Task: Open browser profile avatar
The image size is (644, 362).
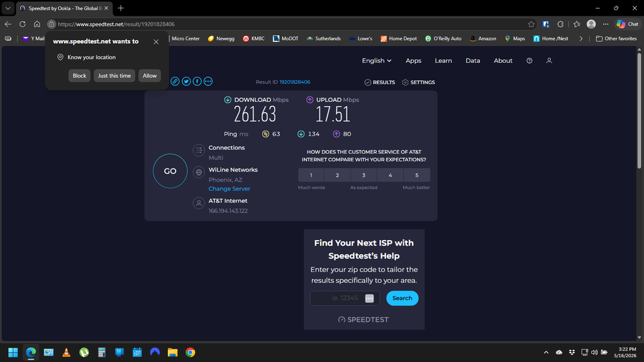Action: pyautogui.click(x=591, y=25)
